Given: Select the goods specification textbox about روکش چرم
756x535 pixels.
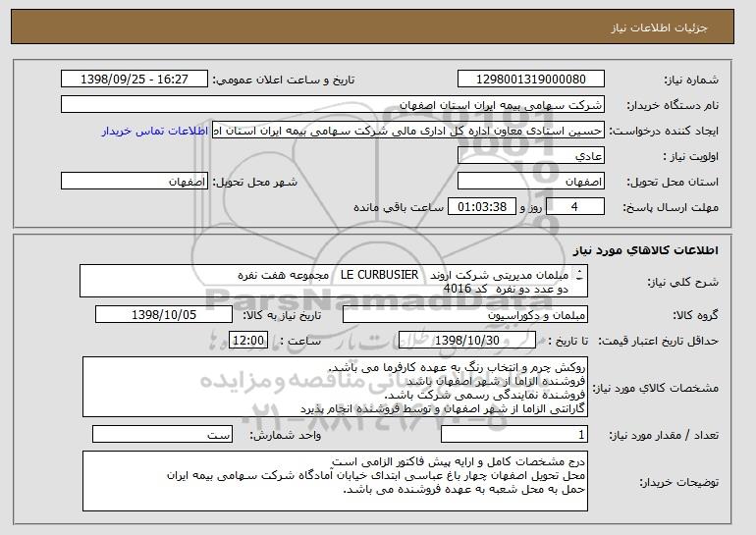Looking at the screenshot, I should pos(335,387).
